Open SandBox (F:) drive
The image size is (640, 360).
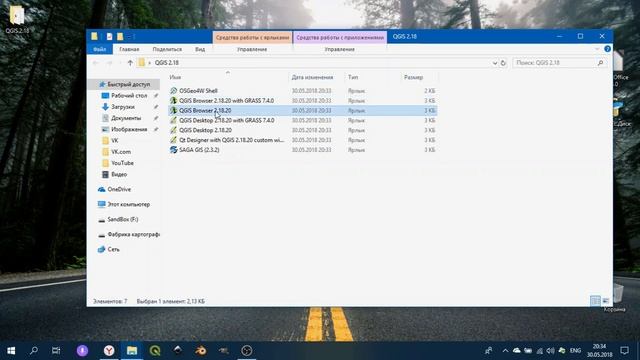coord(122,220)
